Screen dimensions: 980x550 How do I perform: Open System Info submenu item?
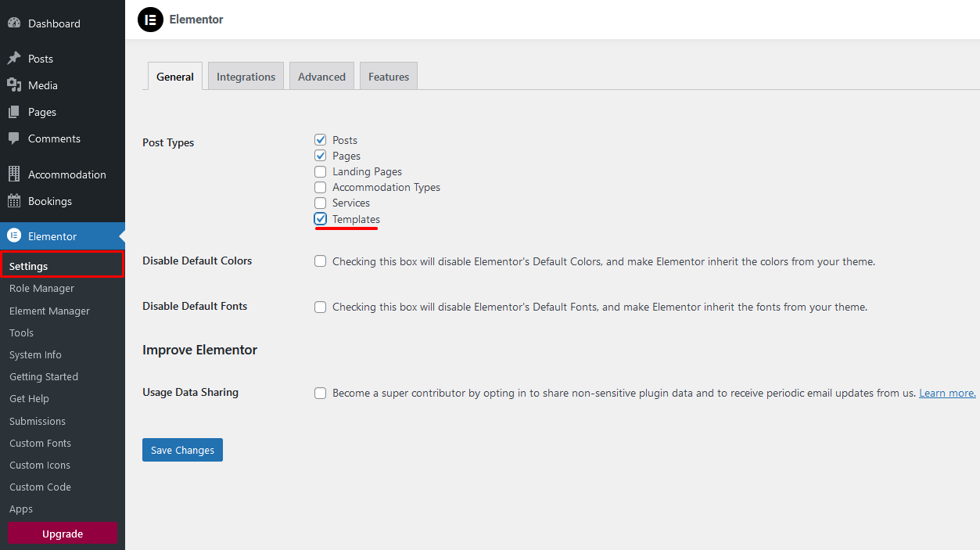click(x=63, y=354)
